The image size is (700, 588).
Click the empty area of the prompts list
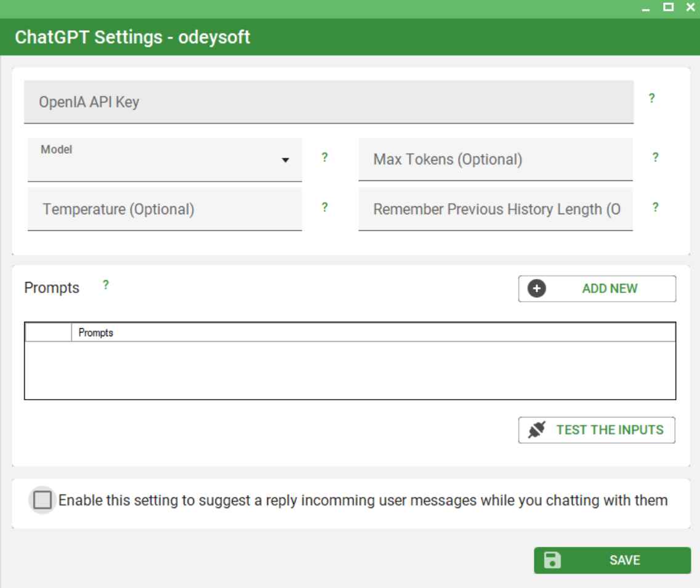350,371
